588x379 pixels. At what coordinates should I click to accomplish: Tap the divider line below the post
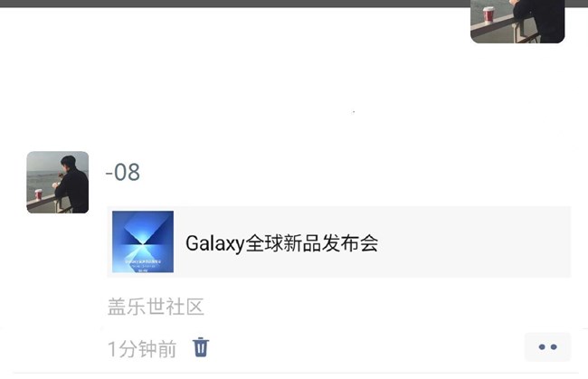[296, 373]
